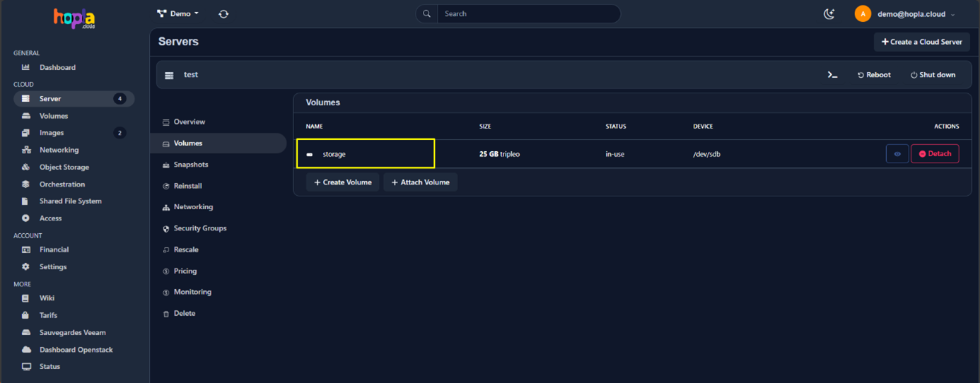Open the Wiki link
The width and height of the screenshot is (980, 383).
tap(47, 298)
